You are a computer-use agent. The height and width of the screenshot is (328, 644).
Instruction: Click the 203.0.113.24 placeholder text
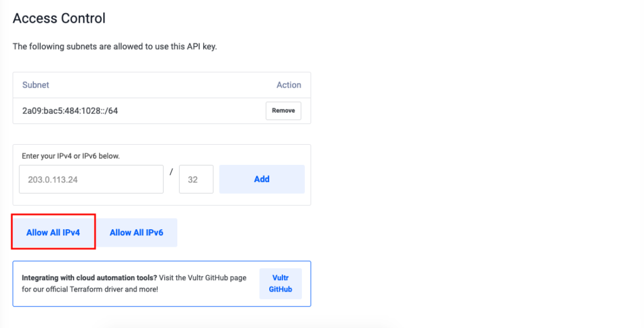tap(53, 179)
